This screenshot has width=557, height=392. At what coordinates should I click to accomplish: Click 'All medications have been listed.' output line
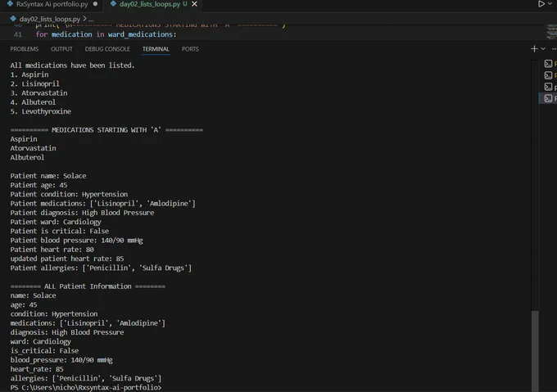point(72,65)
